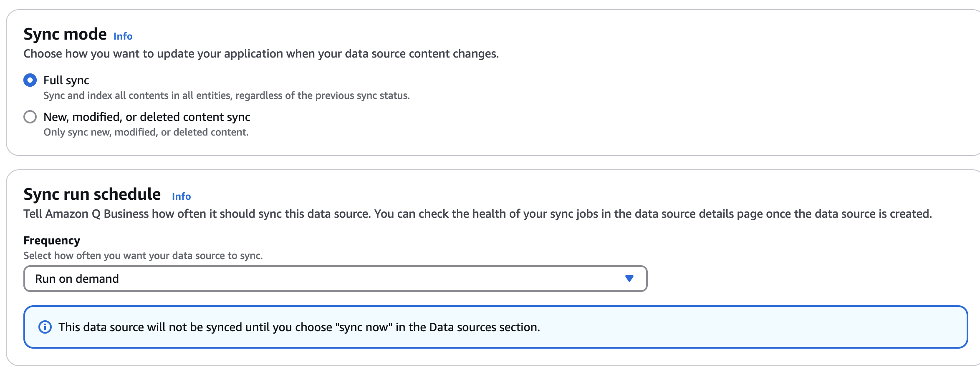
Task: Expand the Frequency dropdown showing Run on demand
Action: (x=335, y=279)
